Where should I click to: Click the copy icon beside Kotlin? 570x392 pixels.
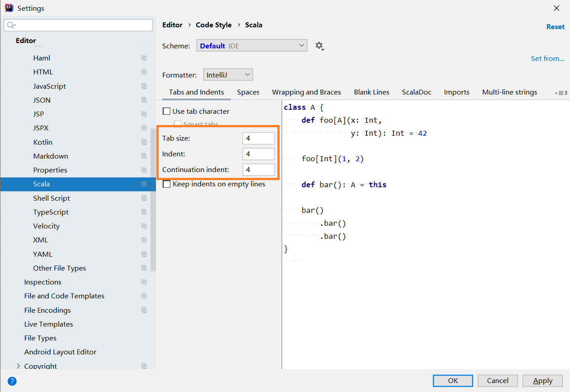(144, 142)
